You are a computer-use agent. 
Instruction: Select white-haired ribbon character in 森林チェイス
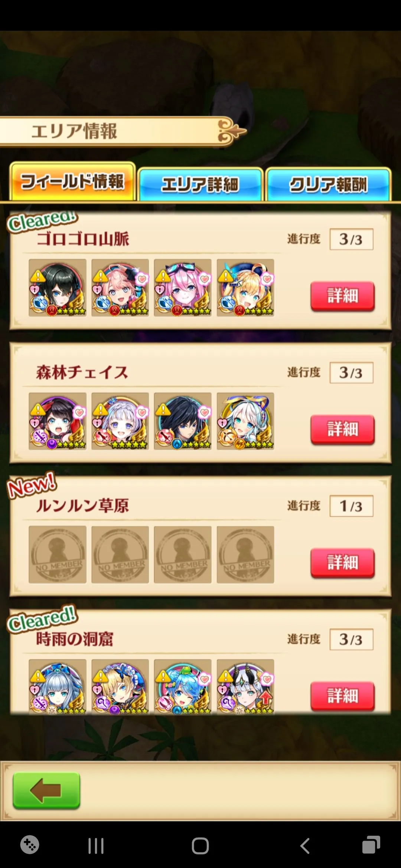click(x=245, y=421)
